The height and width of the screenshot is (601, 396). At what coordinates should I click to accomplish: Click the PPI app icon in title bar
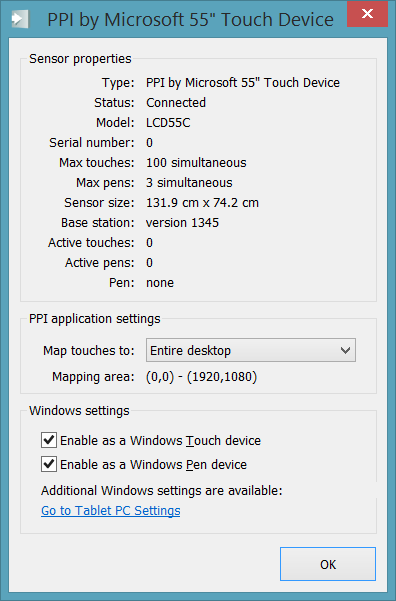coord(20,19)
